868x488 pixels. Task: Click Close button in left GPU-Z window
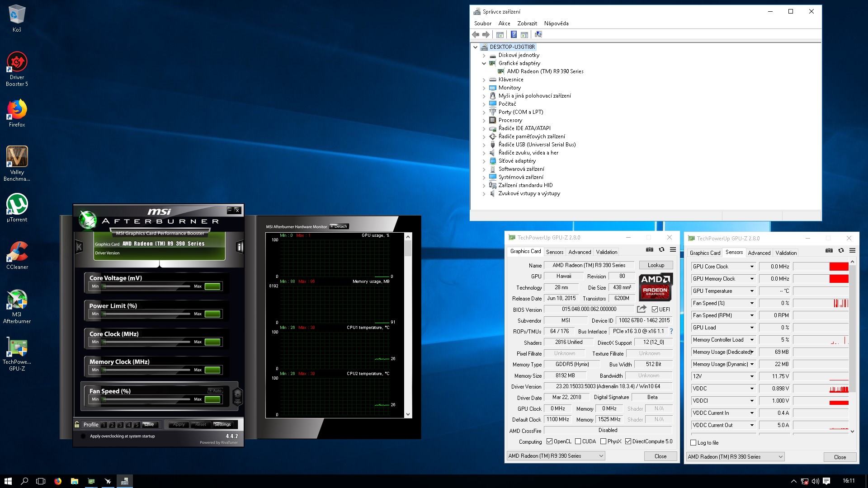(x=660, y=456)
